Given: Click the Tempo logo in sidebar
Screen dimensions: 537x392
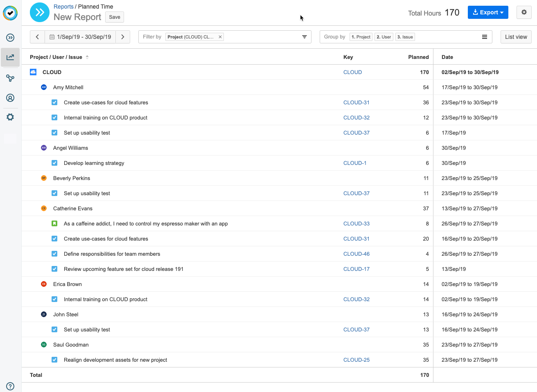Looking at the screenshot, I should click(x=10, y=13).
